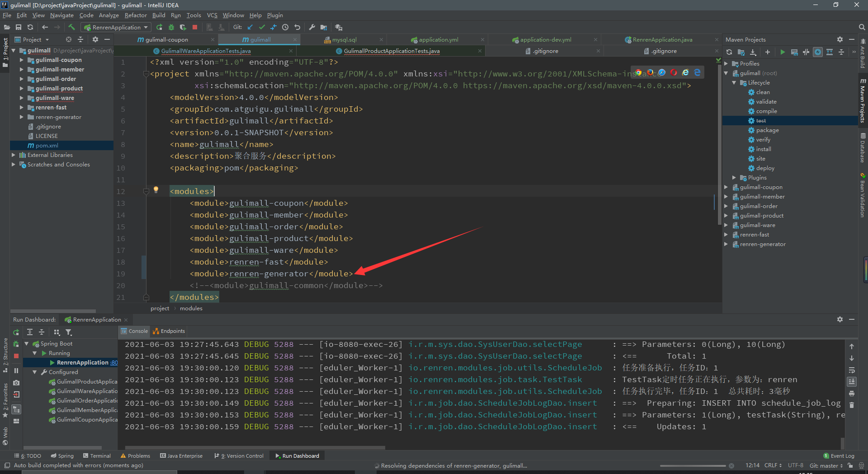The width and height of the screenshot is (868, 474).
Task: Open Settings wrench icon in toolbar
Action: pyautogui.click(x=312, y=27)
